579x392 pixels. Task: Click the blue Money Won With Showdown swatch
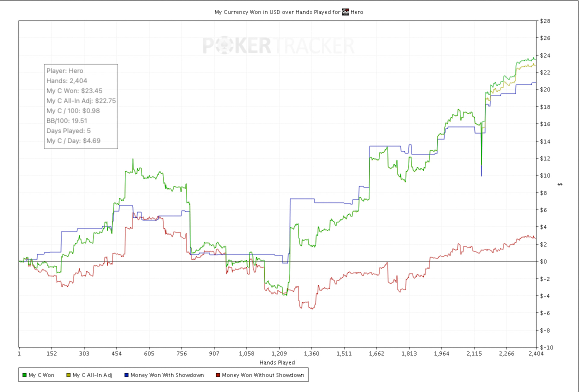126,375
